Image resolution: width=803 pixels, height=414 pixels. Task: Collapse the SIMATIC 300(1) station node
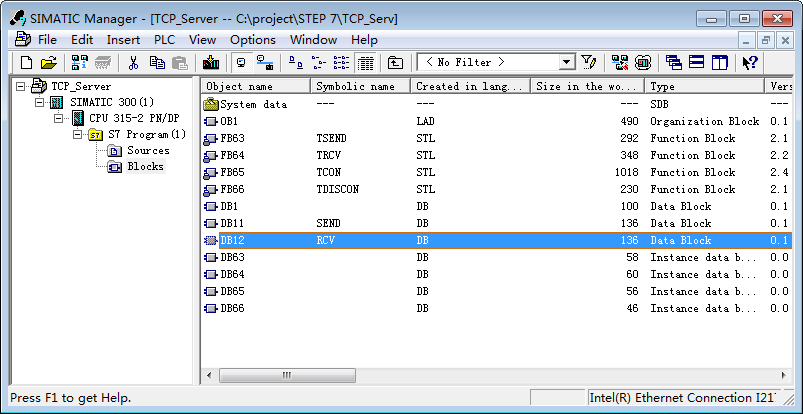39,102
